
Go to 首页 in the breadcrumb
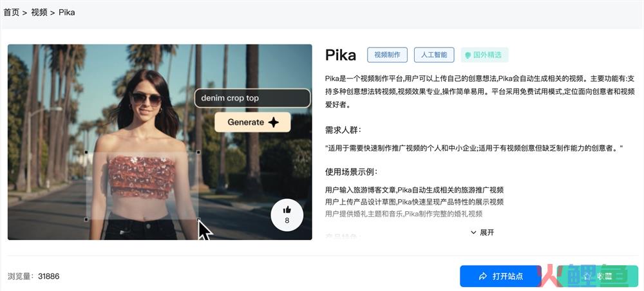[12, 12]
